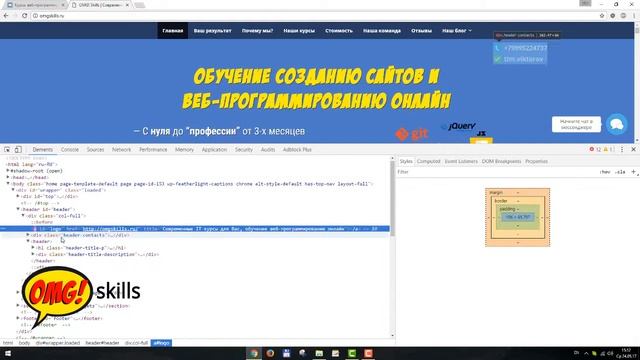
Task: Select the Styles sidebar tab
Action: 406,161
